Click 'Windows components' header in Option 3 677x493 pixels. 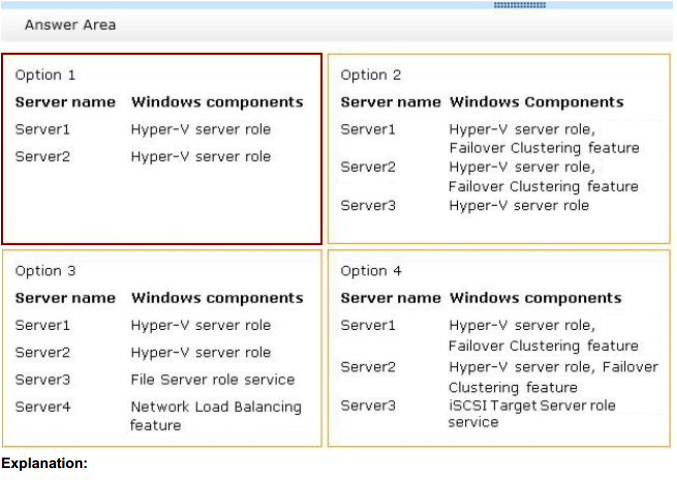(x=217, y=298)
